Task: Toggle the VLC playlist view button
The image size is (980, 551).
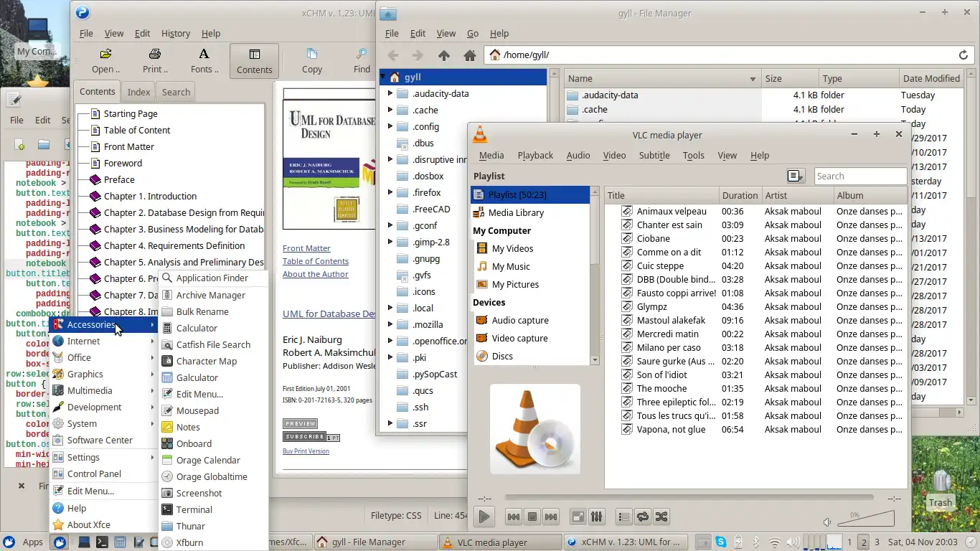Action: pos(624,517)
